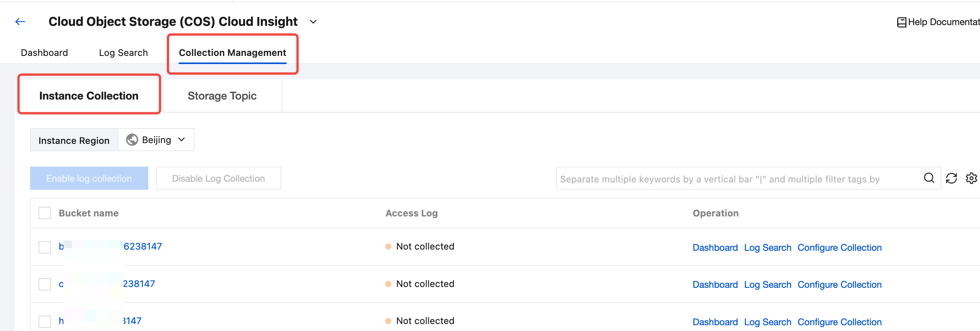This screenshot has width=980, height=331.
Task: Check the box for bucket ending 238147
Action: pyautogui.click(x=45, y=284)
